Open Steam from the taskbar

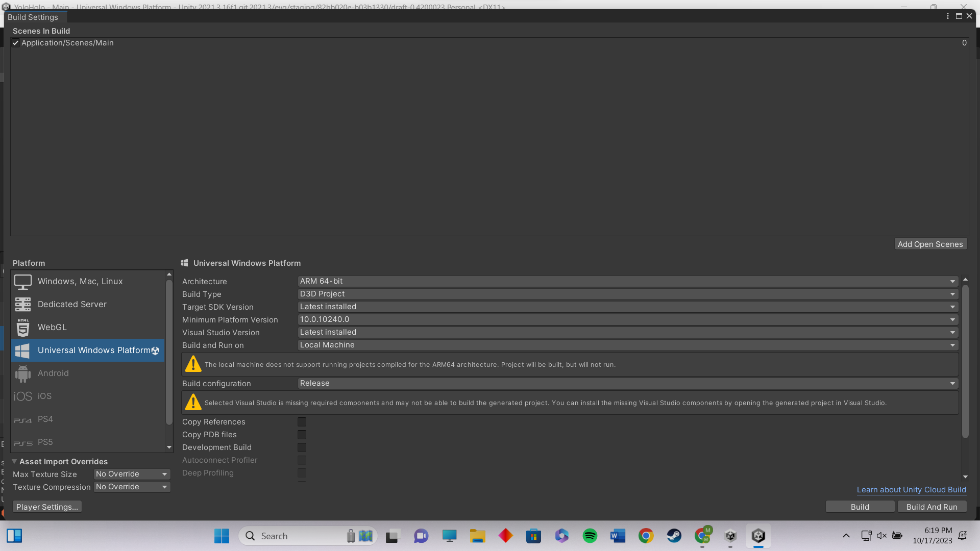coord(674,536)
